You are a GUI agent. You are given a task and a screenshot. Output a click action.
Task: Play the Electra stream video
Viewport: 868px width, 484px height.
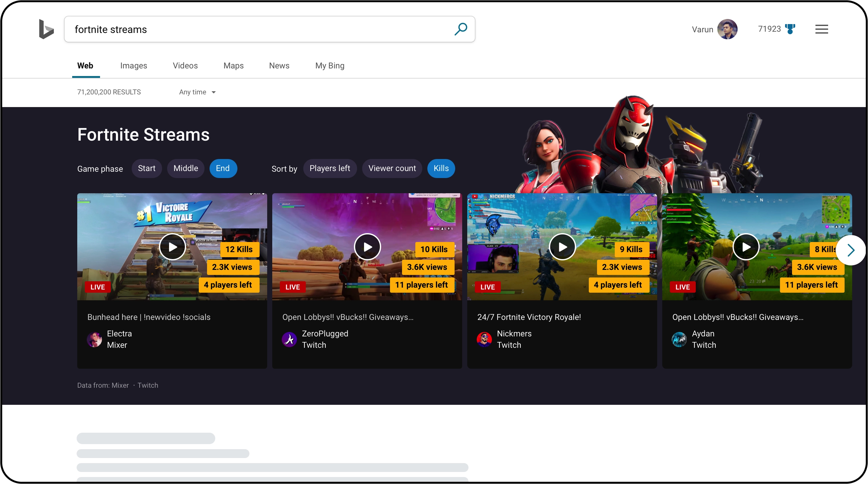point(173,247)
